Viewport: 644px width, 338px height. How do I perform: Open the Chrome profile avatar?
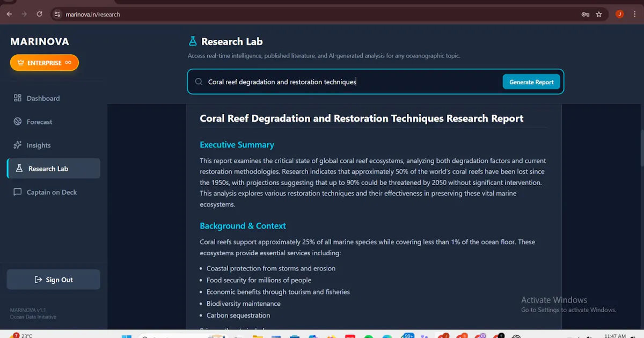pyautogui.click(x=620, y=14)
